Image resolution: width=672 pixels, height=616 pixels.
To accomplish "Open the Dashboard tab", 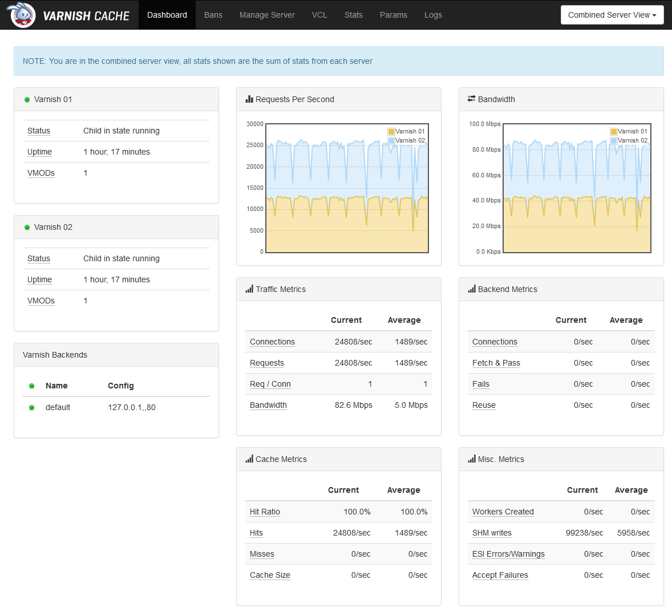I will click(x=167, y=15).
